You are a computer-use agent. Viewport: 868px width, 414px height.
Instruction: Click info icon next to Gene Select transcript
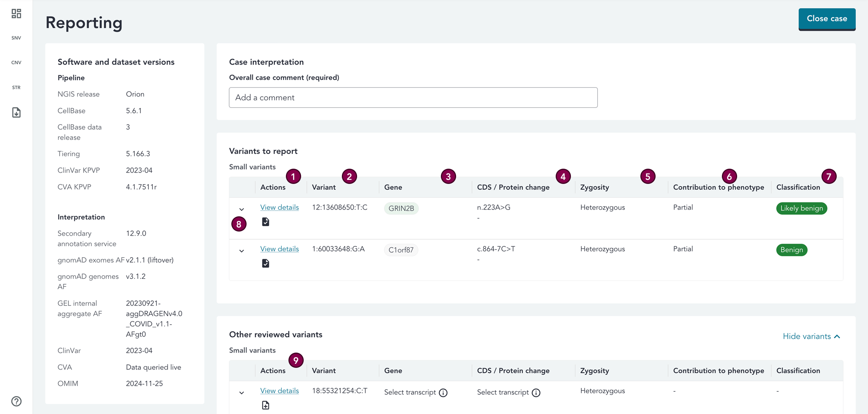click(443, 393)
